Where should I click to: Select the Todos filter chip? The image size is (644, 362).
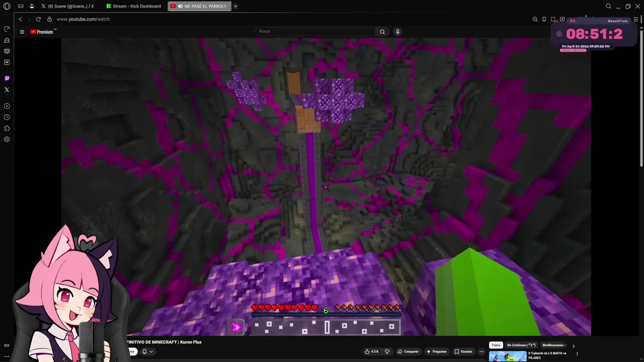pos(496,345)
